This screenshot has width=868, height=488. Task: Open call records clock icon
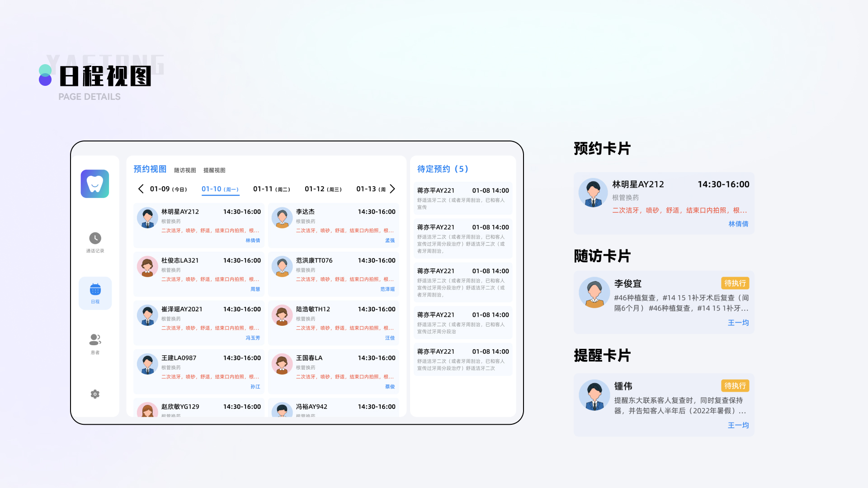[95, 238]
